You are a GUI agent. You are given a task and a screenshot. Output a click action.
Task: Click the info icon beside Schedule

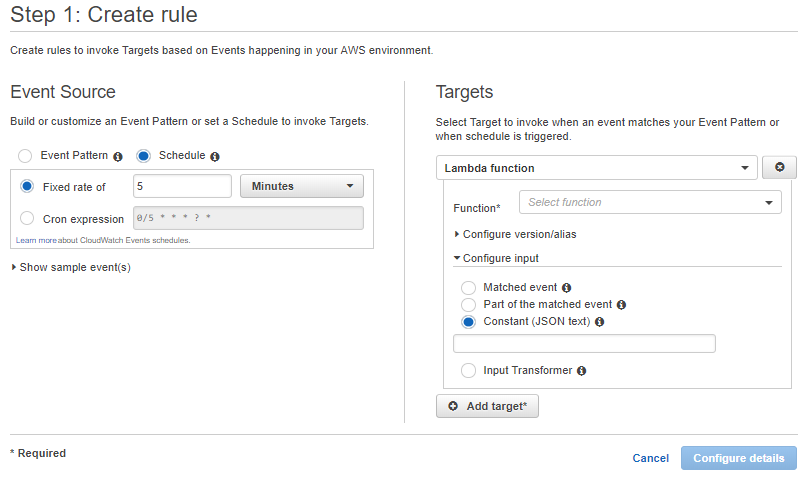click(x=215, y=157)
